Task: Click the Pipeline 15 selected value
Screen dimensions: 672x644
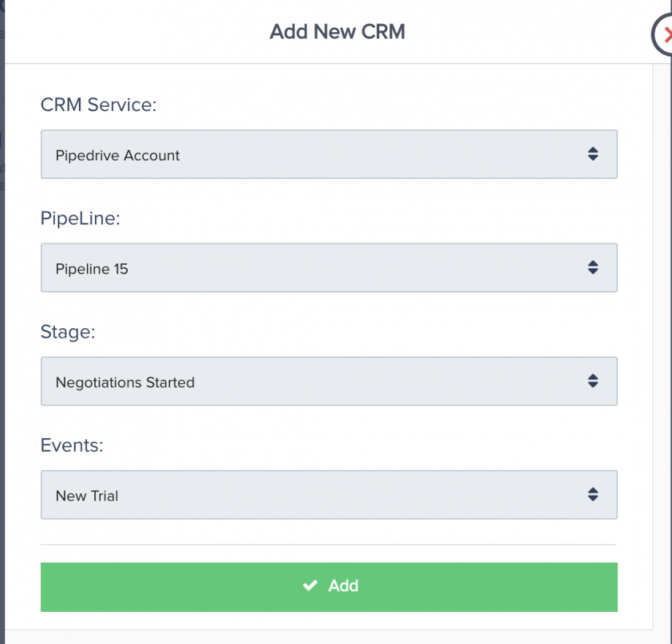Action: [x=92, y=268]
